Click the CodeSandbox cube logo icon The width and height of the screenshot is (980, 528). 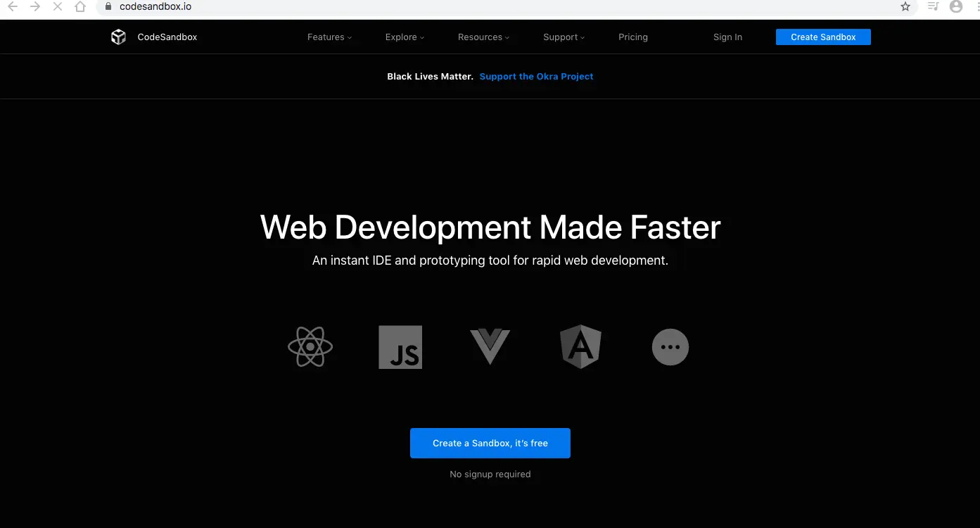[118, 37]
